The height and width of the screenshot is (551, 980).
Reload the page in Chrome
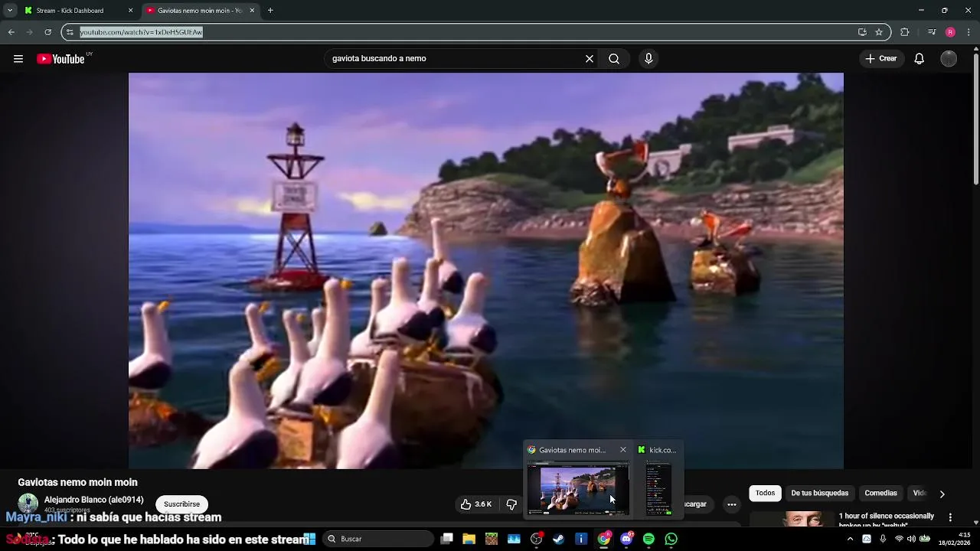47,32
